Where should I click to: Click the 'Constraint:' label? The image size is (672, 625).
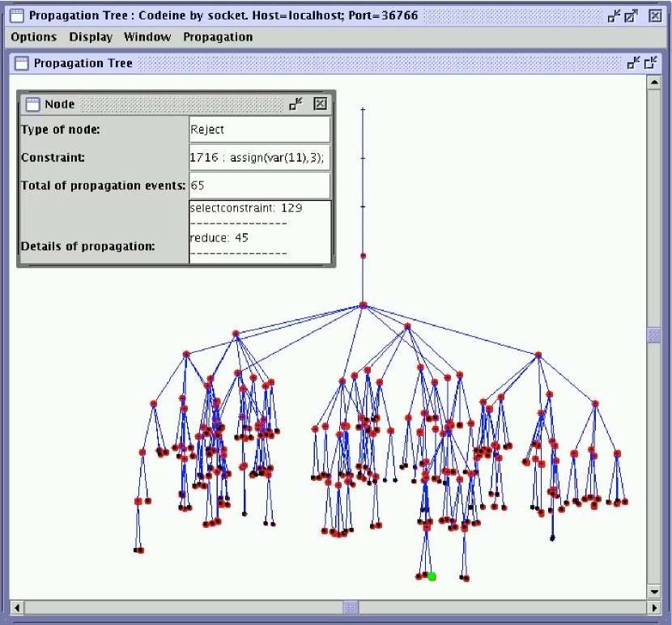pos(53,158)
